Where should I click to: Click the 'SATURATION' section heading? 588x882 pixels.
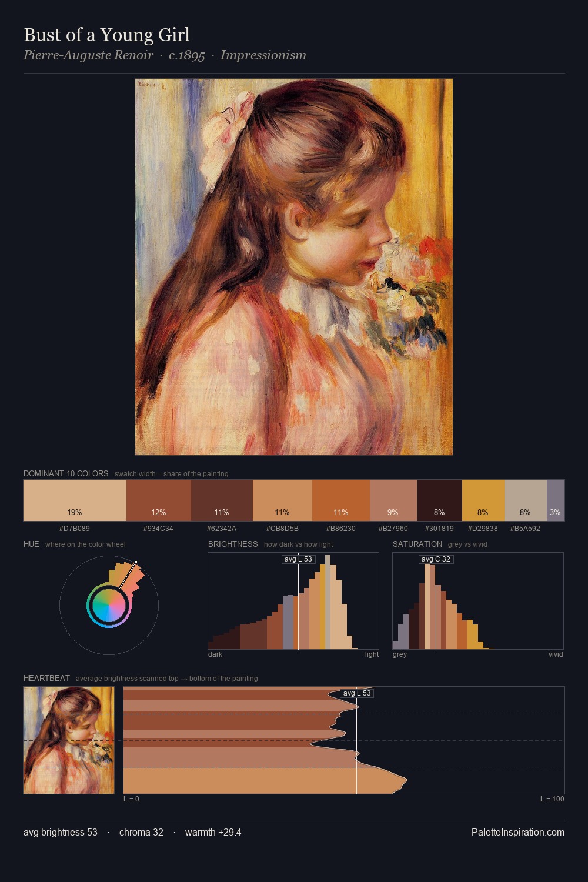pyautogui.click(x=417, y=544)
